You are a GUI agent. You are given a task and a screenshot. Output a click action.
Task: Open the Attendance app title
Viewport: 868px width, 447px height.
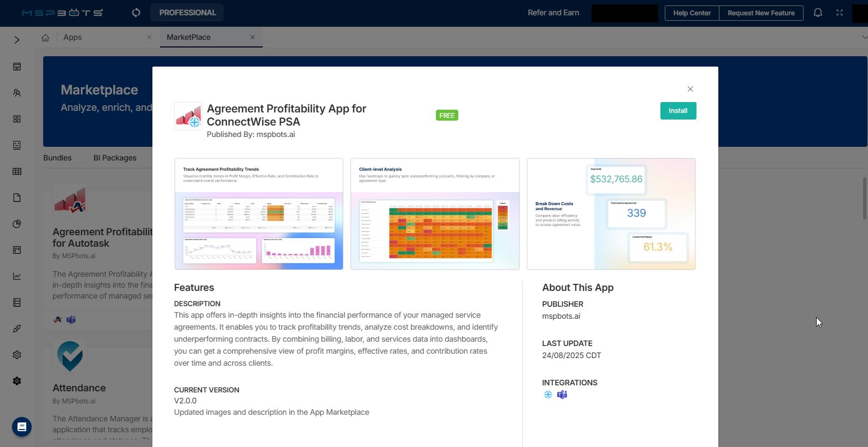point(79,388)
